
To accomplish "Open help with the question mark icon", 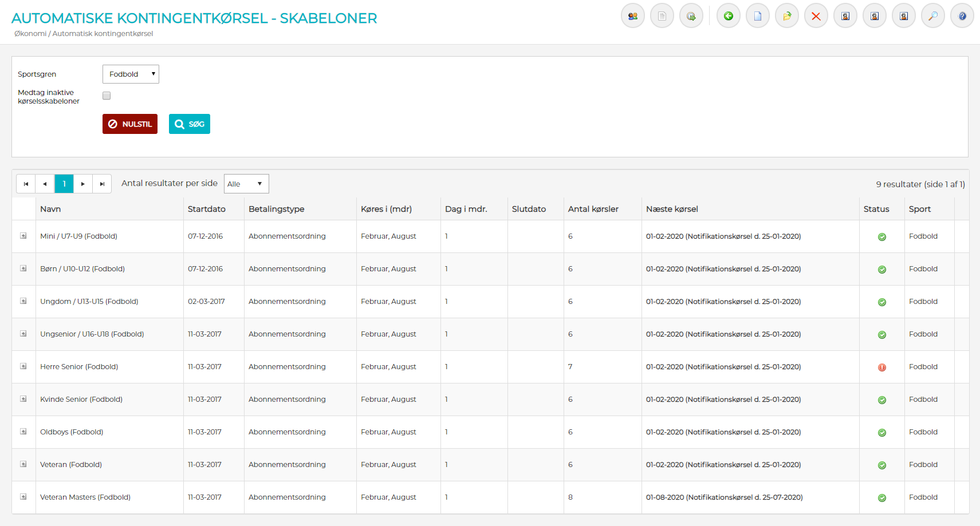I will tap(962, 16).
